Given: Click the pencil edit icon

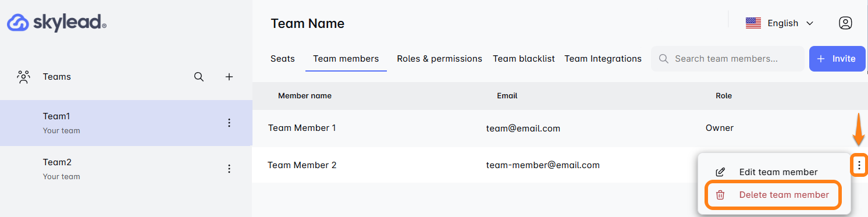Looking at the screenshot, I should [x=720, y=172].
